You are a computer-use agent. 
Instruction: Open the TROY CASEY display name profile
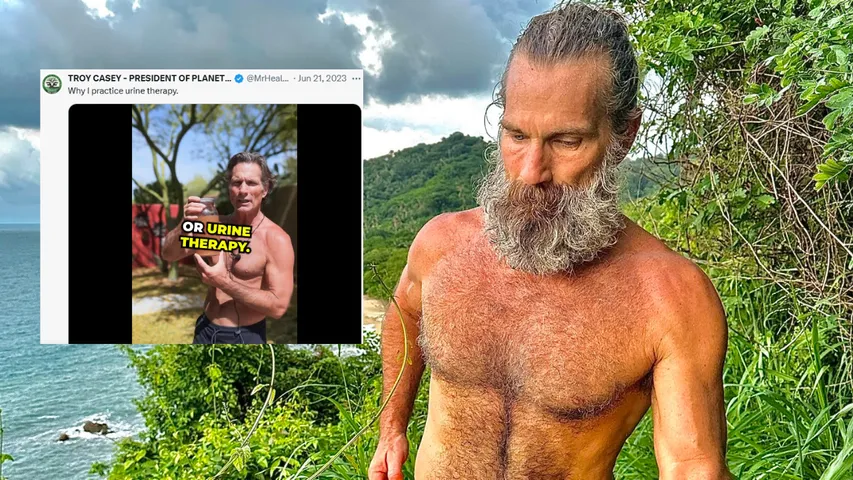coord(150,78)
